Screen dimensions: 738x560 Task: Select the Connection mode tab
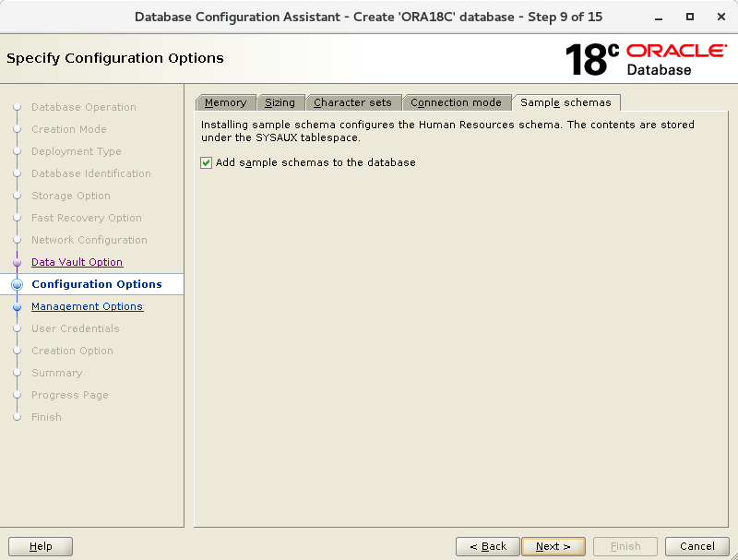coord(456,102)
